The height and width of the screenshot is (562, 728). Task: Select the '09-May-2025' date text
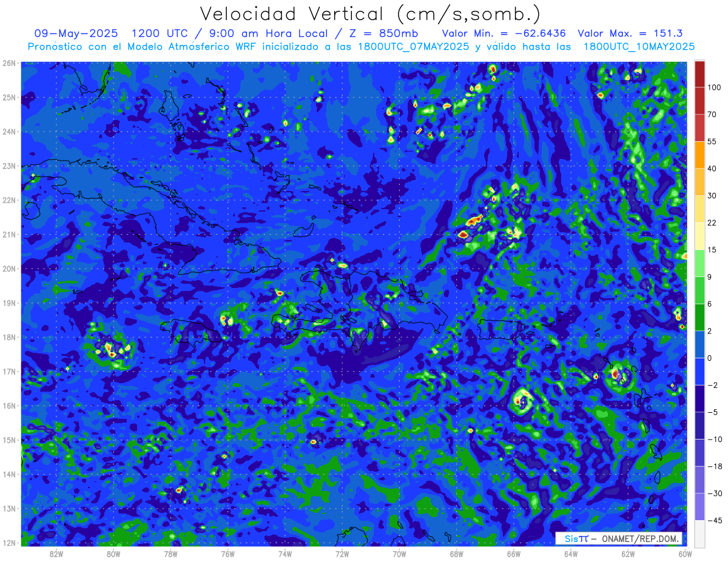pyautogui.click(x=76, y=33)
